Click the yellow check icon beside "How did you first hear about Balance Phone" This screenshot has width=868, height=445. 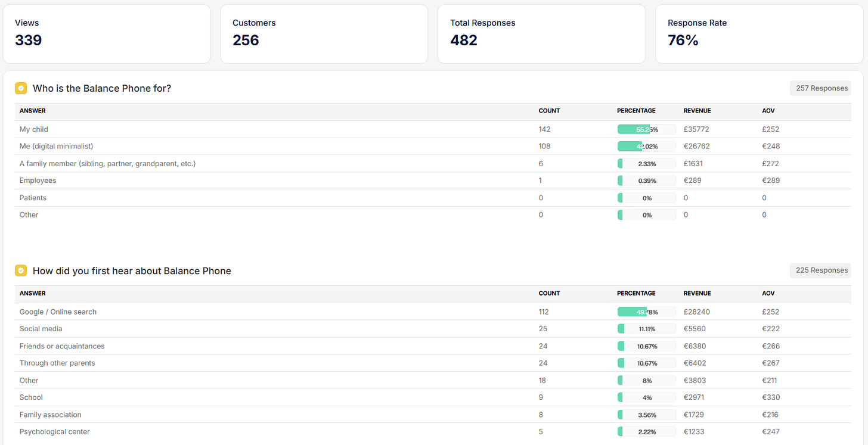[x=21, y=270]
